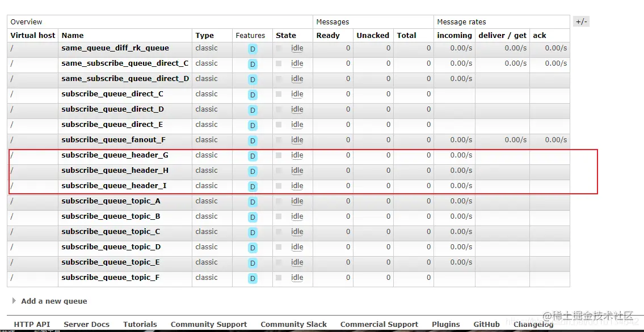Click the D badge in subscribe_queue_topic_F row
Image resolution: width=644 pixels, height=332 pixels.
252,279
